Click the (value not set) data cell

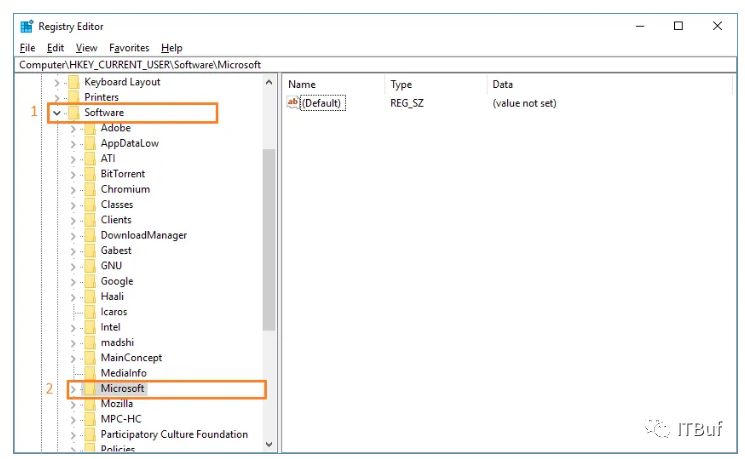(x=524, y=103)
